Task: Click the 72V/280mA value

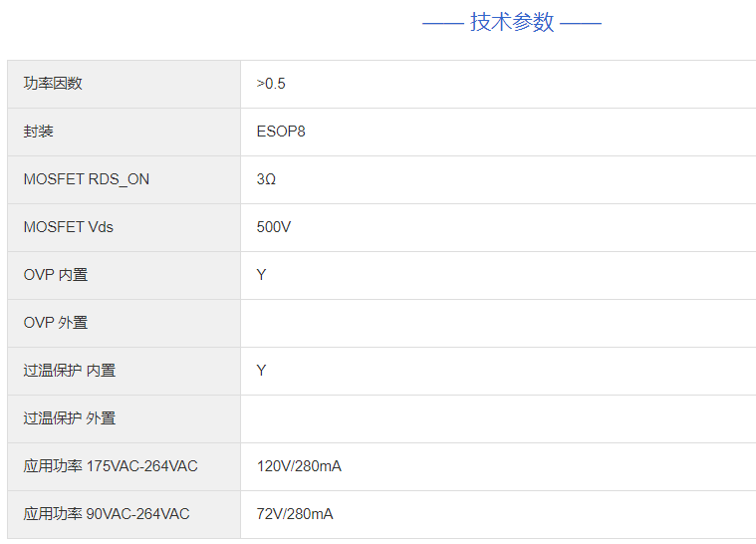Action: point(295,514)
